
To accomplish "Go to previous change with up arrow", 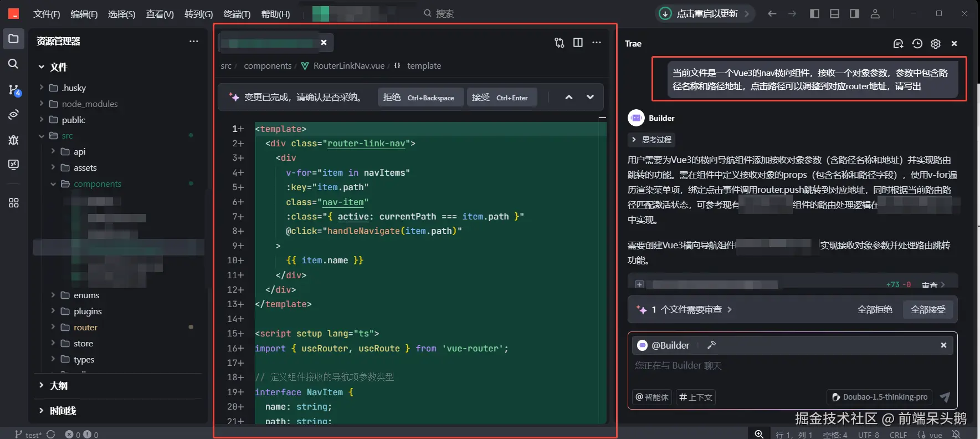I will pyautogui.click(x=568, y=97).
